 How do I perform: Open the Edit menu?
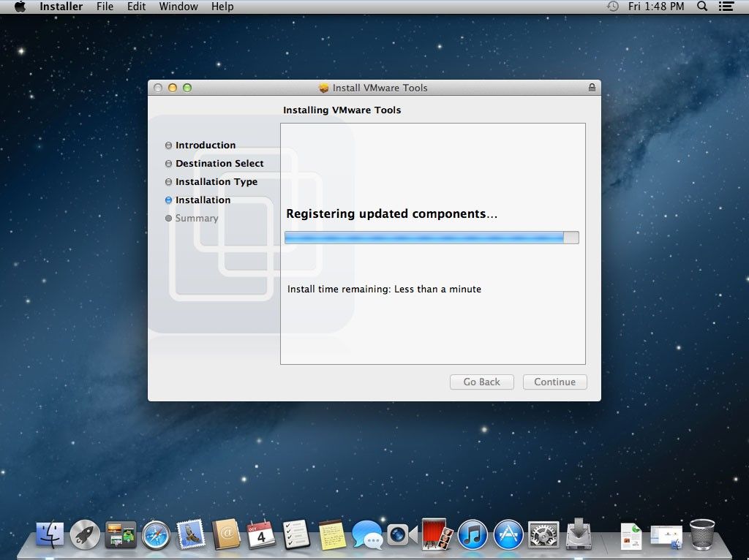pyautogui.click(x=136, y=7)
